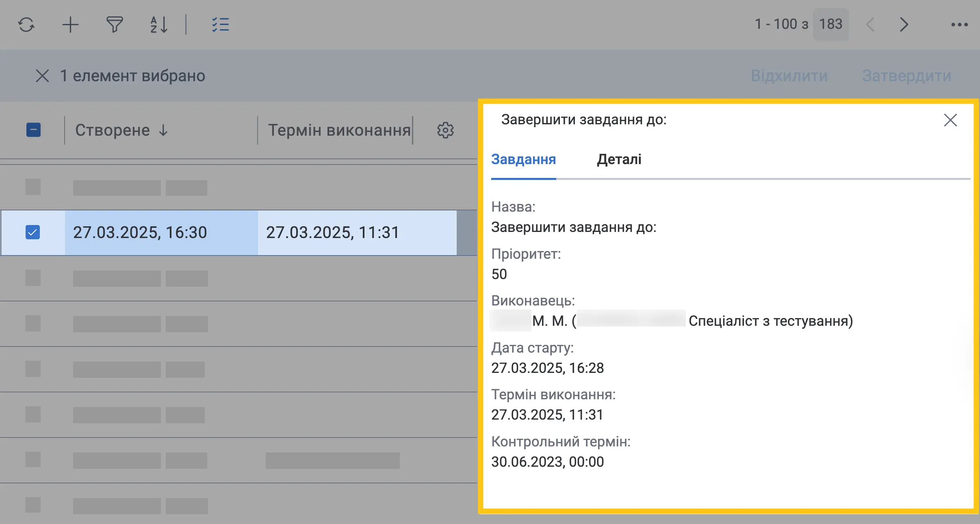This screenshot has width=980, height=524.
Task: Click the Назва value in details panel
Action: [x=574, y=227]
